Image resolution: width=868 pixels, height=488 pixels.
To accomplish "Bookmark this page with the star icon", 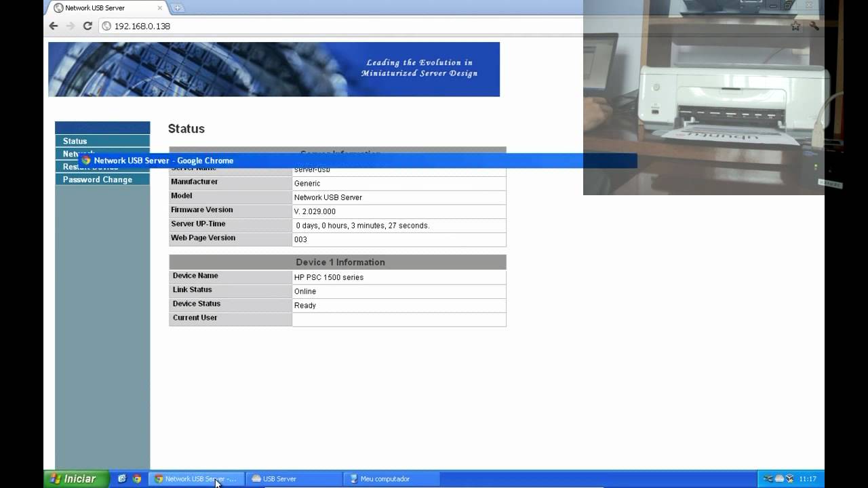I will [795, 26].
